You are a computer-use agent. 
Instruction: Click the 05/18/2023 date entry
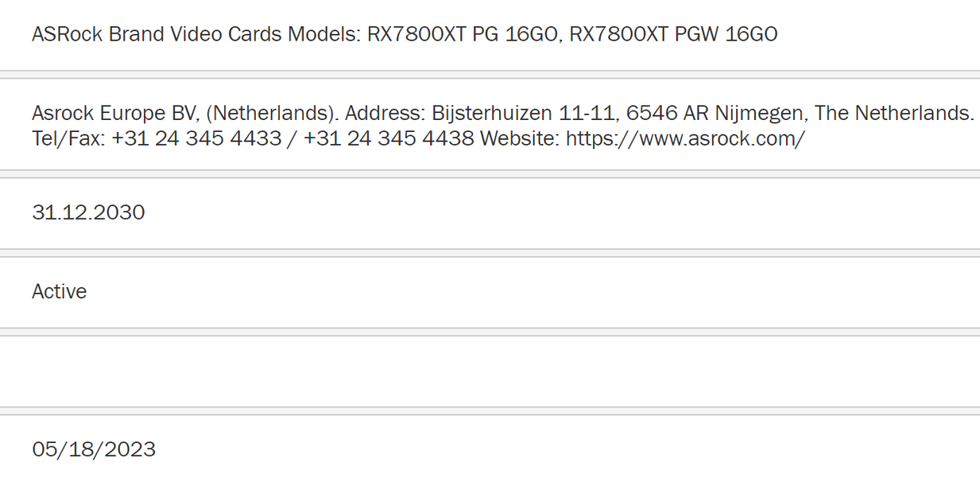tap(94, 449)
